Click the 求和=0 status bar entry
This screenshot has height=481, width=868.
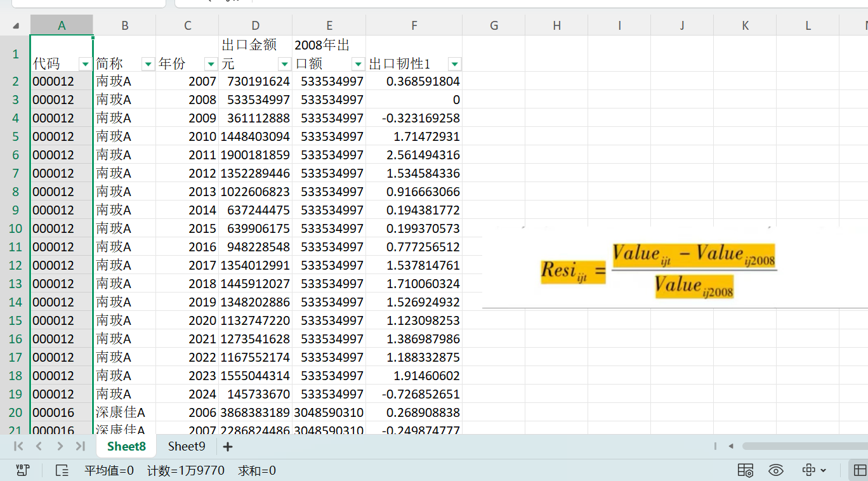point(257,471)
